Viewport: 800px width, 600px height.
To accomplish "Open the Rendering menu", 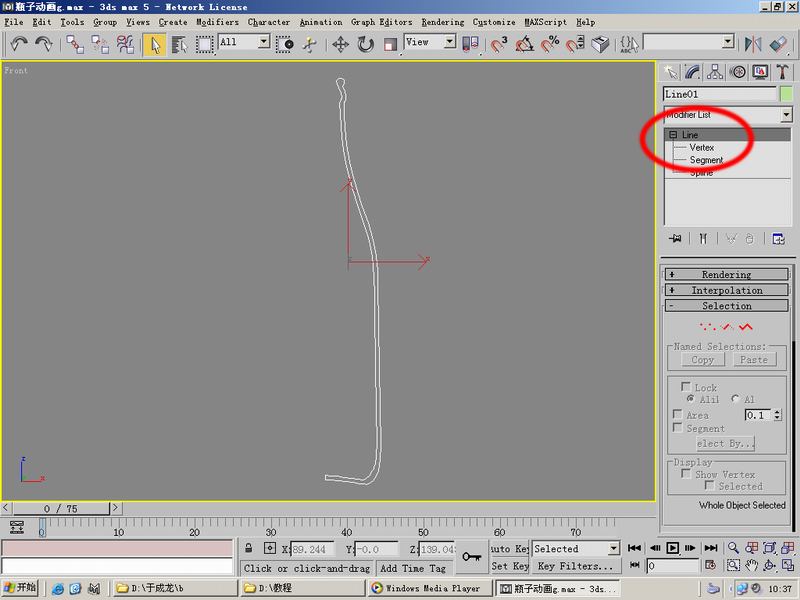I will [x=443, y=22].
